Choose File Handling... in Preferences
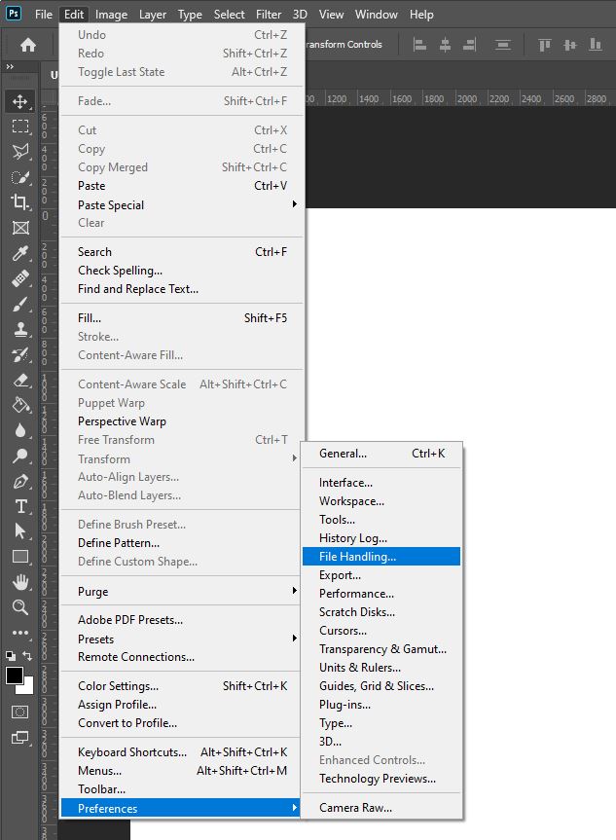616x840 pixels. (x=381, y=556)
